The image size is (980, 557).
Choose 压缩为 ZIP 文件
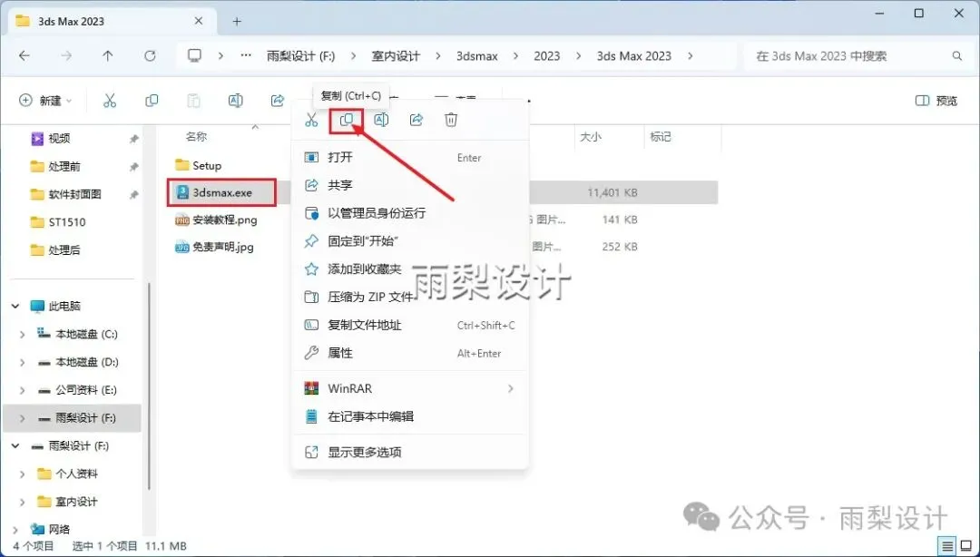pos(410,297)
